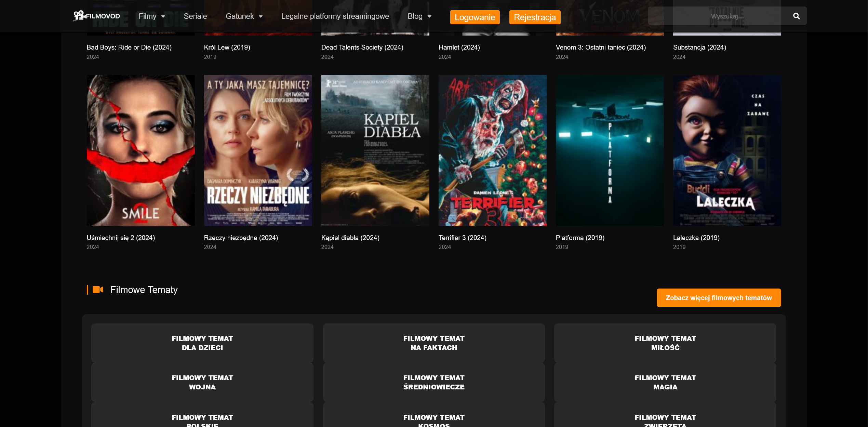The width and height of the screenshot is (868, 427).
Task: Select Filmowy Temat Wojna tile
Action: (x=202, y=382)
